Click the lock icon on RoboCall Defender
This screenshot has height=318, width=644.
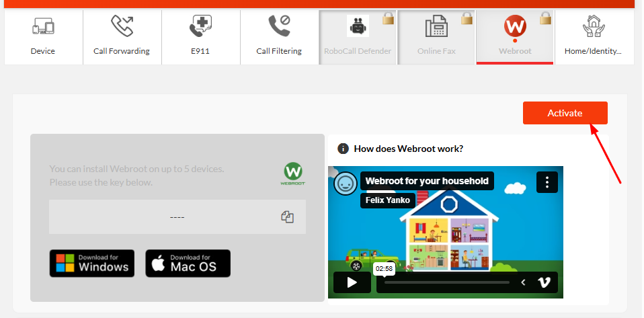388,18
